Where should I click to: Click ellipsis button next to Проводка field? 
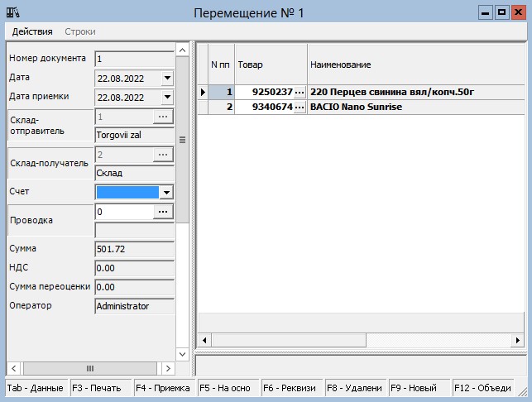click(163, 212)
